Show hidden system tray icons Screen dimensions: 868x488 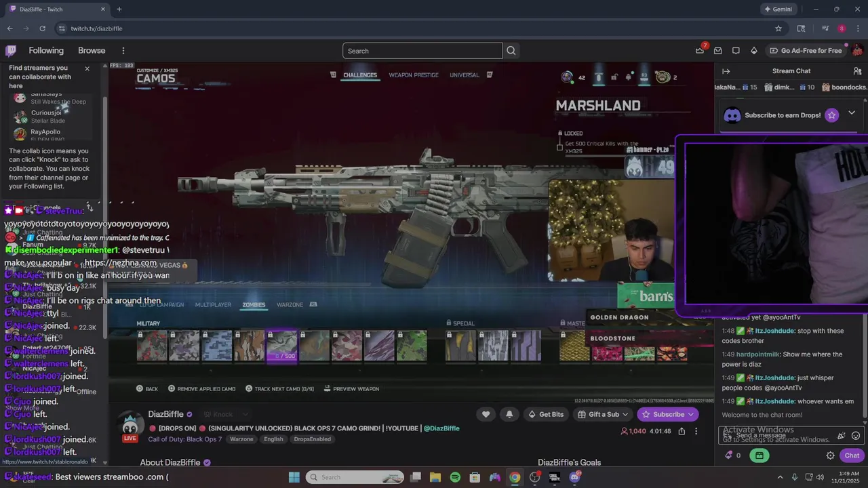tap(779, 477)
